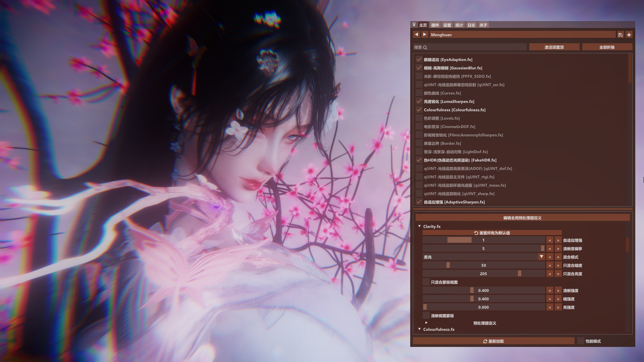This screenshot has height=362, width=644.
Task: Click 全部折叠 button
Action: click(607, 47)
